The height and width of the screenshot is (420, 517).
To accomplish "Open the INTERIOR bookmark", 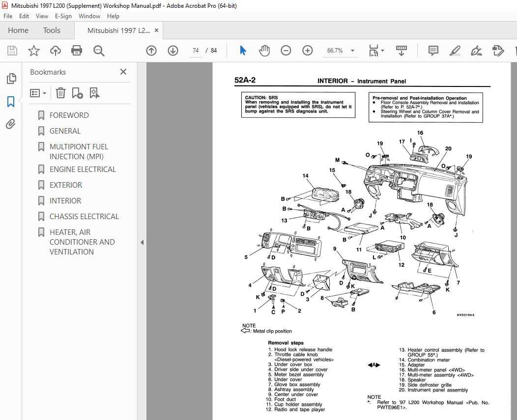I will [x=65, y=201].
